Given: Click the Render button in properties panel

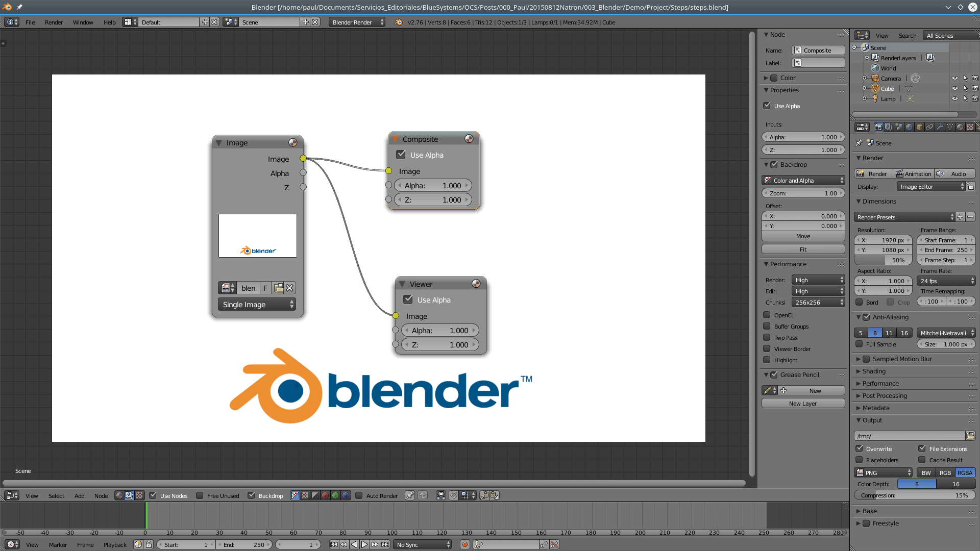Looking at the screenshot, I should [874, 173].
